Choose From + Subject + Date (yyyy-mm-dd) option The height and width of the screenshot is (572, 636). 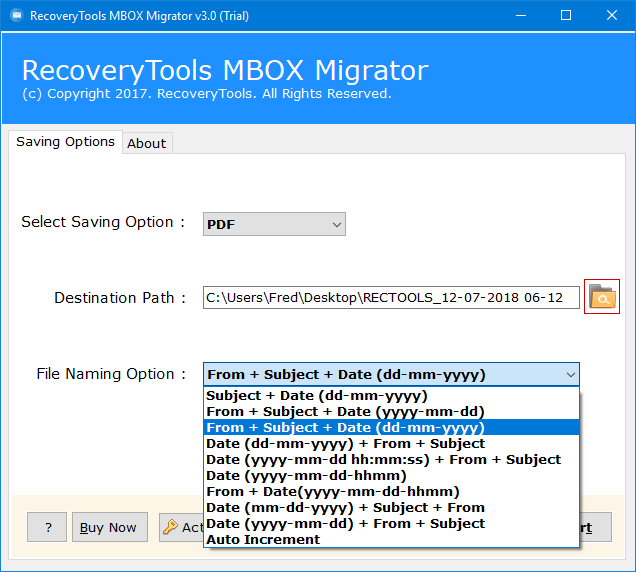coord(391,411)
